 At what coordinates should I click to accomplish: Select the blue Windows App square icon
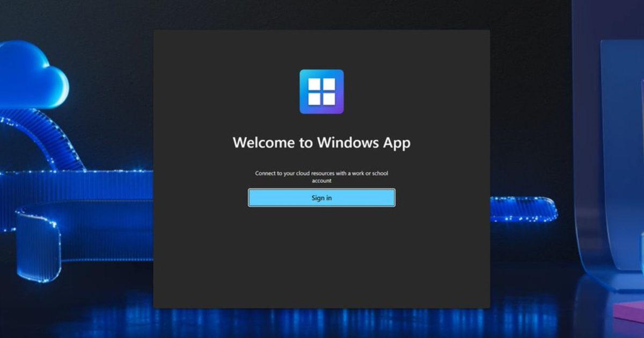pos(321,91)
